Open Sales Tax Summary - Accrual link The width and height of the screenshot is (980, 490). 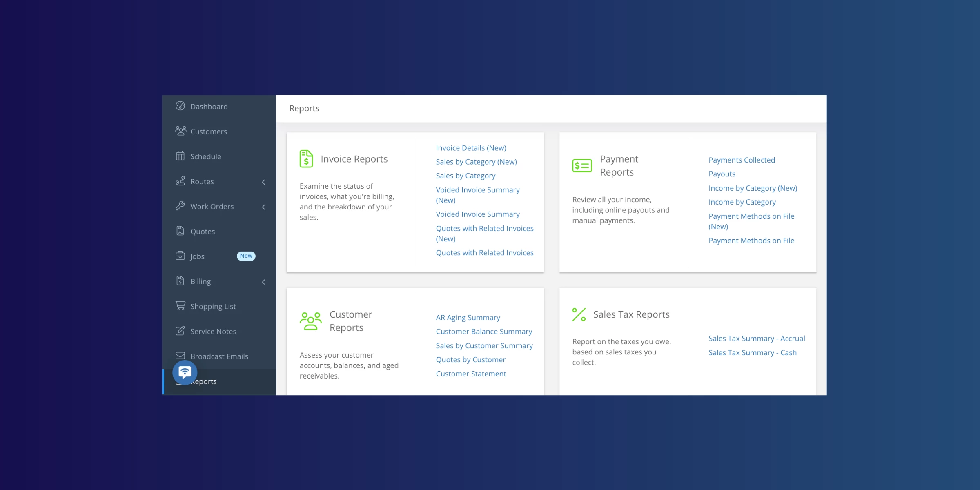click(x=757, y=339)
